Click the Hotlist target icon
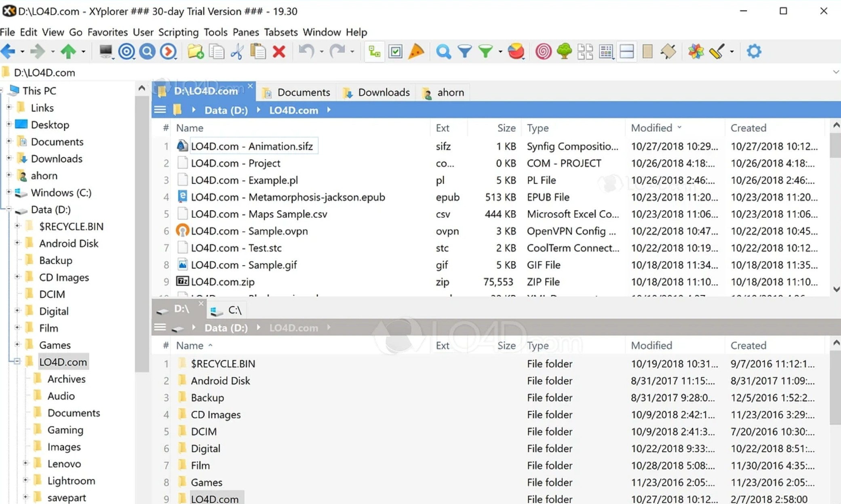Viewport: 841px width, 504px height. click(x=126, y=51)
